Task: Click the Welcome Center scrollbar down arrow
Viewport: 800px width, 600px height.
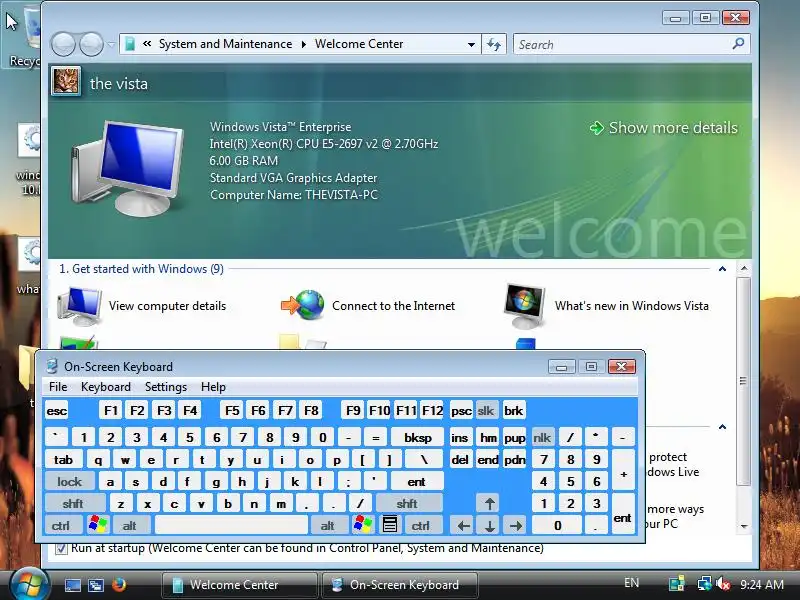Action: 744,526
